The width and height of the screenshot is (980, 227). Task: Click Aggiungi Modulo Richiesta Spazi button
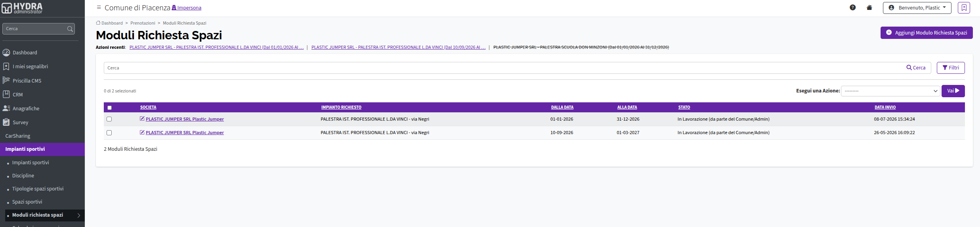[x=927, y=33]
